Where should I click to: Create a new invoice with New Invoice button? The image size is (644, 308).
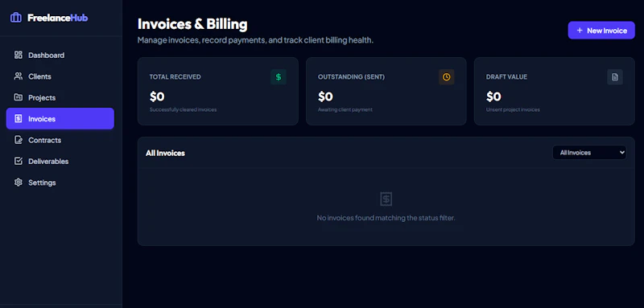tap(601, 31)
